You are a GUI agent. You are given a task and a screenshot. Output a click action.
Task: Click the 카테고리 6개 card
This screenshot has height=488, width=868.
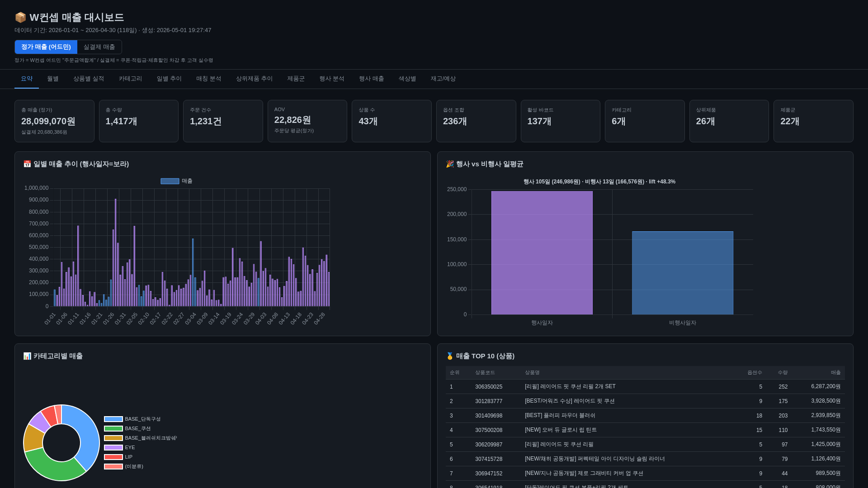645,121
